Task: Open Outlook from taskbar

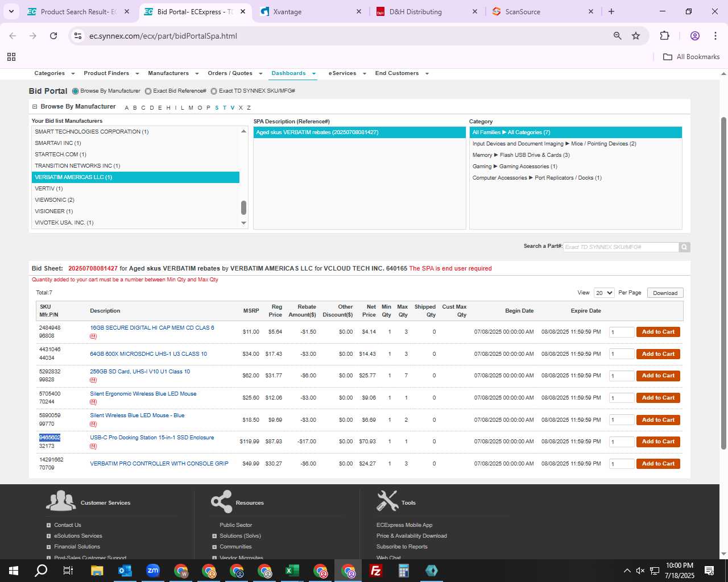Action: (125, 571)
